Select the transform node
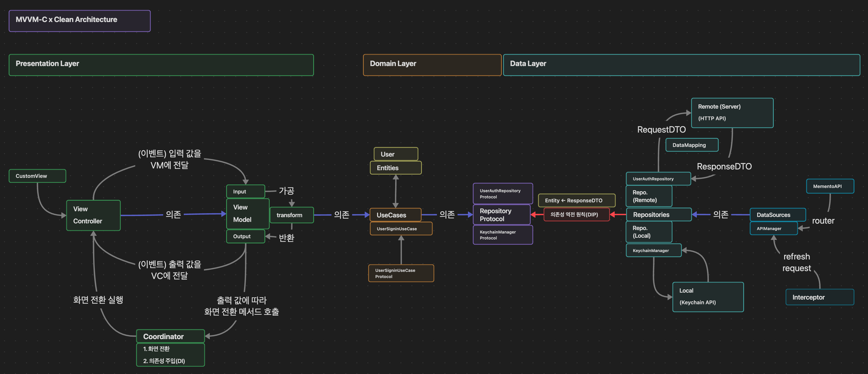 pyautogui.click(x=291, y=215)
